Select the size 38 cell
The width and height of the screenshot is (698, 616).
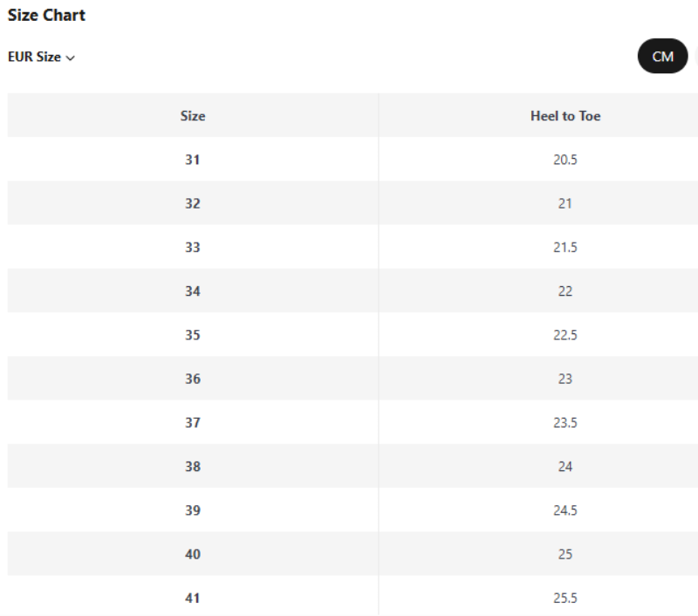193,467
